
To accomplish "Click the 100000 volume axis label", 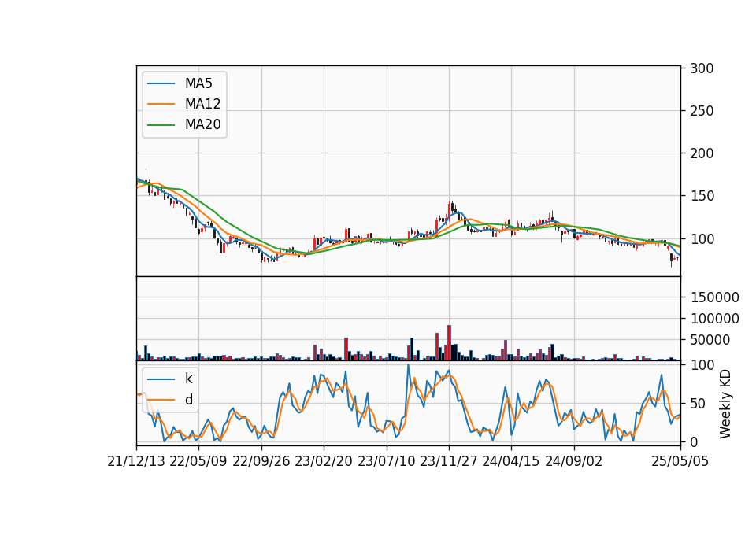I will tap(714, 319).
